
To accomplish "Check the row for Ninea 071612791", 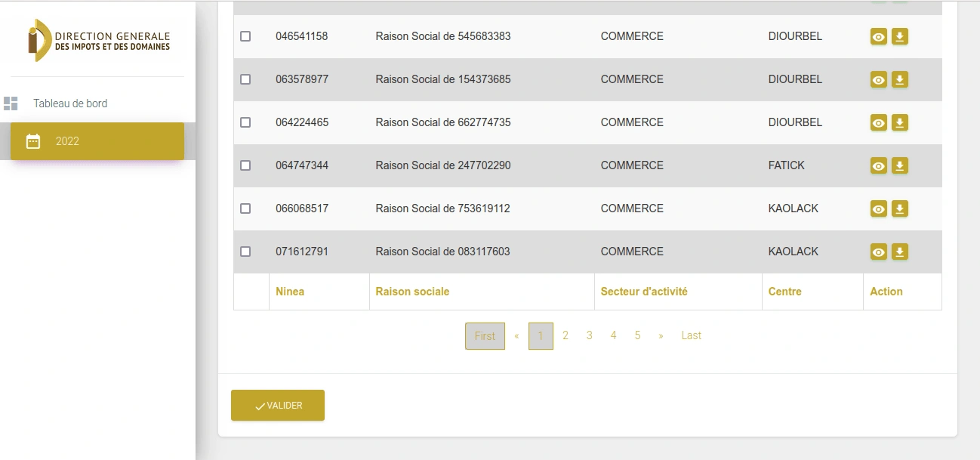I will coord(245,252).
